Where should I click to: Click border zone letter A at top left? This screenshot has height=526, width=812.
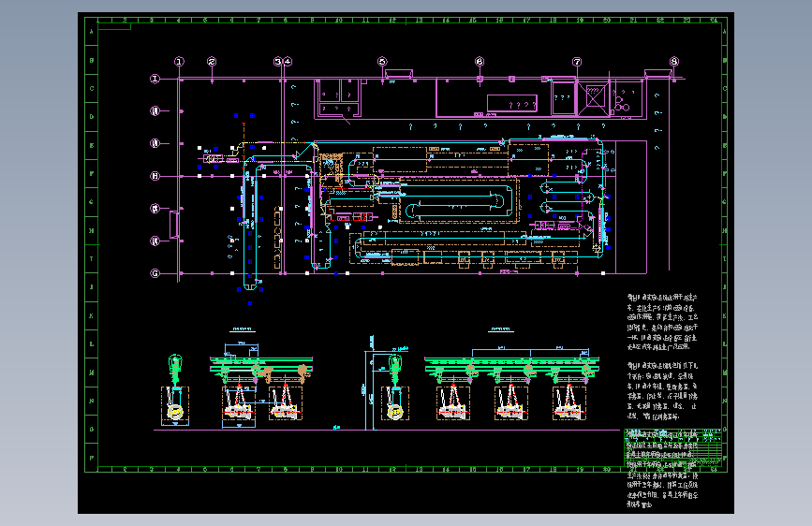point(92,32)
